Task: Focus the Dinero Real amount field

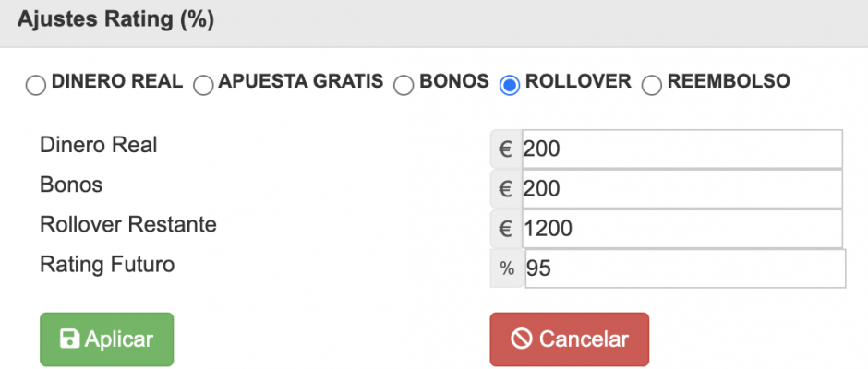Action: (x=681, y=149)
